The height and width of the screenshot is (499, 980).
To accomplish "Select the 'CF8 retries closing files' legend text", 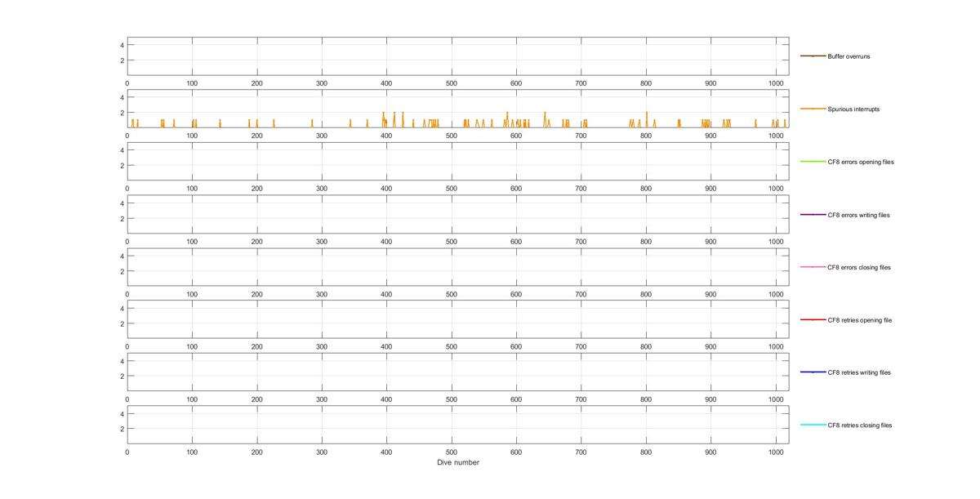I will (x=860, y=425).
